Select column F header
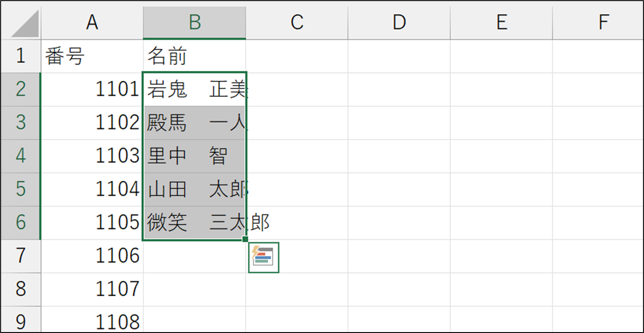 click(598, 23)
